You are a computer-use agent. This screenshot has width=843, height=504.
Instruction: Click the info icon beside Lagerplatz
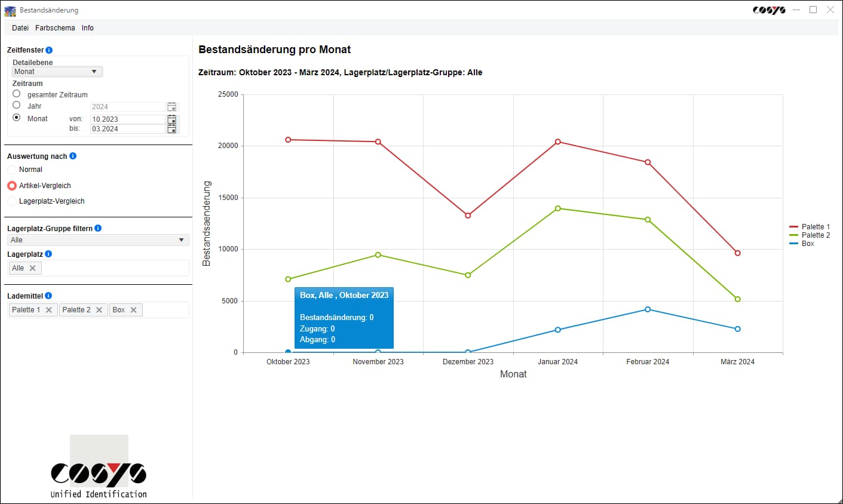click(x=48, y=254)
